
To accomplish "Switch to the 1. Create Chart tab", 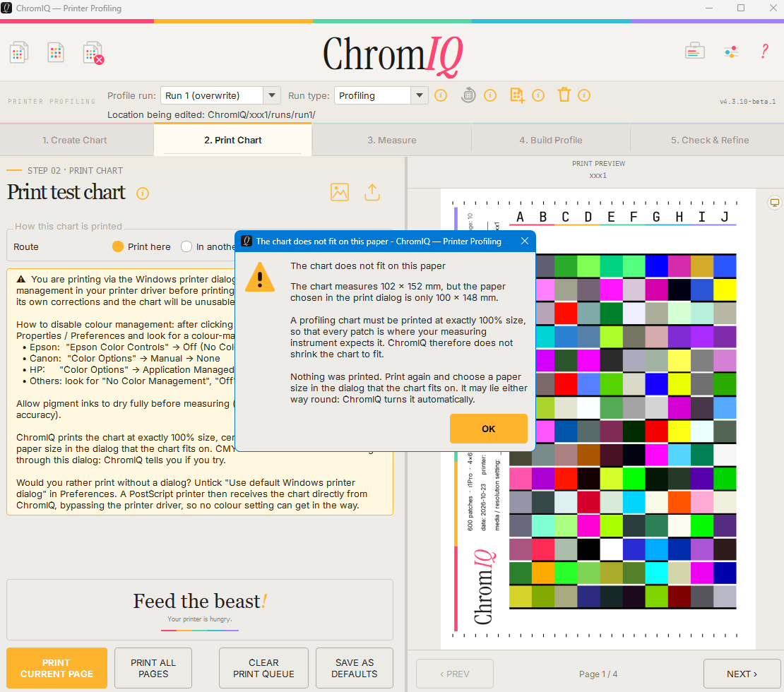I will point(74,140).
